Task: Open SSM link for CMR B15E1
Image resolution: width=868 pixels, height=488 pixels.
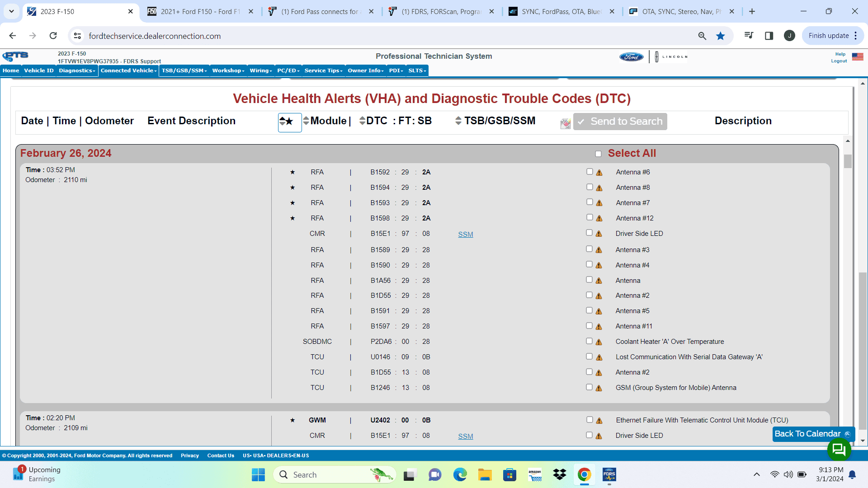Action: coord(465,235)
